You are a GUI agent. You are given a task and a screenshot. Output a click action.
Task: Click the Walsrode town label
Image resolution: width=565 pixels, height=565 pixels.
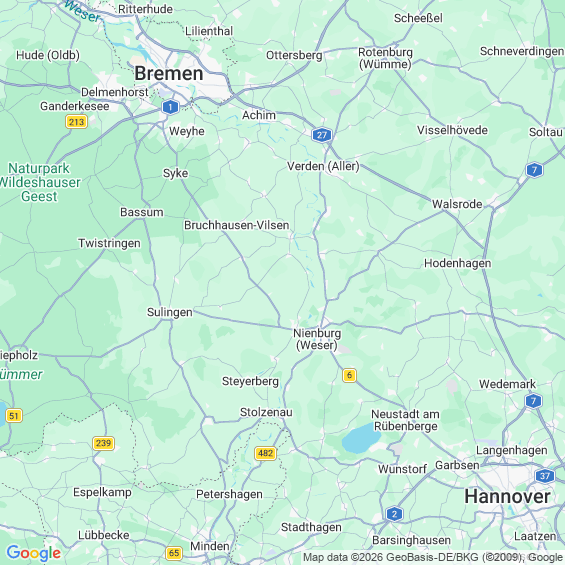point(457,204)
